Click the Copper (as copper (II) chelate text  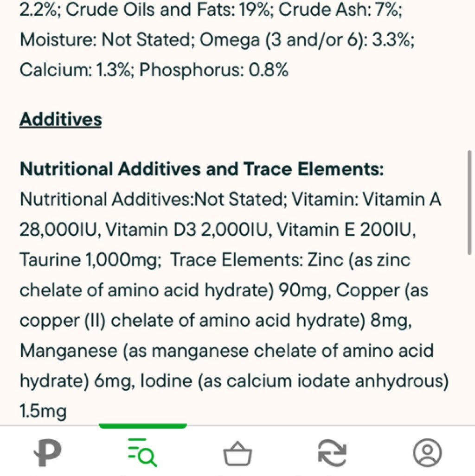224,305
